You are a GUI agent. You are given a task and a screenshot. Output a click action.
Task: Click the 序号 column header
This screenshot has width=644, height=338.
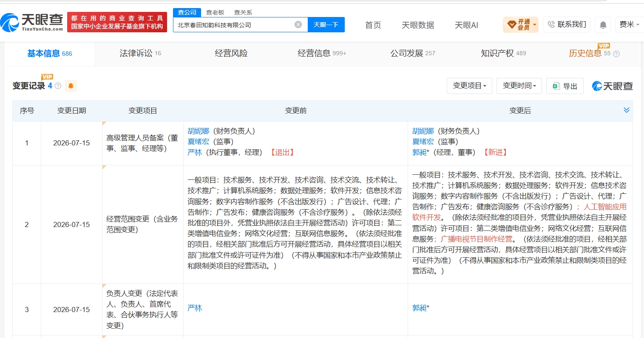click(27, 111)
